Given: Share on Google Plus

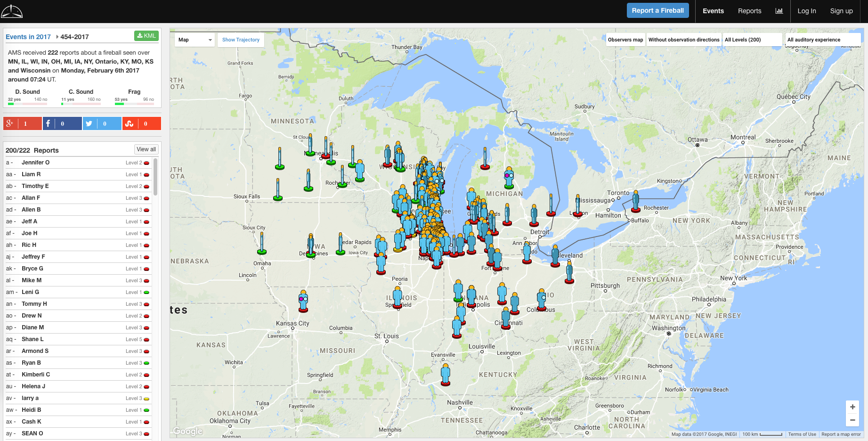Looking at the screenshot, I should click(23, 123).
